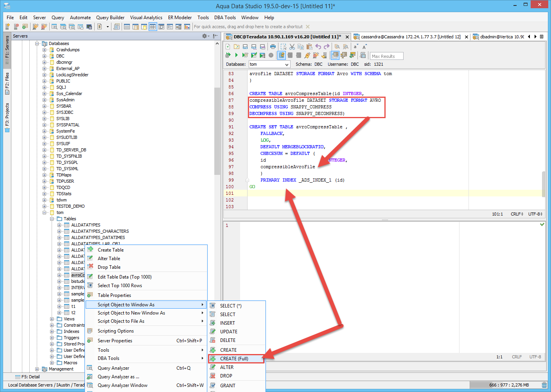Click into the Max Results input field

click(386, 56)
